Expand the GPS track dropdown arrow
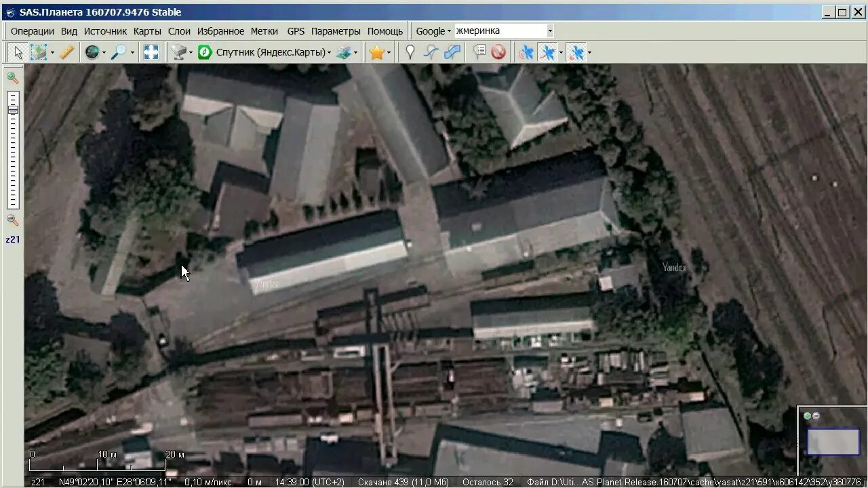Screen dimensions: 868x488 tap(561, 52)
